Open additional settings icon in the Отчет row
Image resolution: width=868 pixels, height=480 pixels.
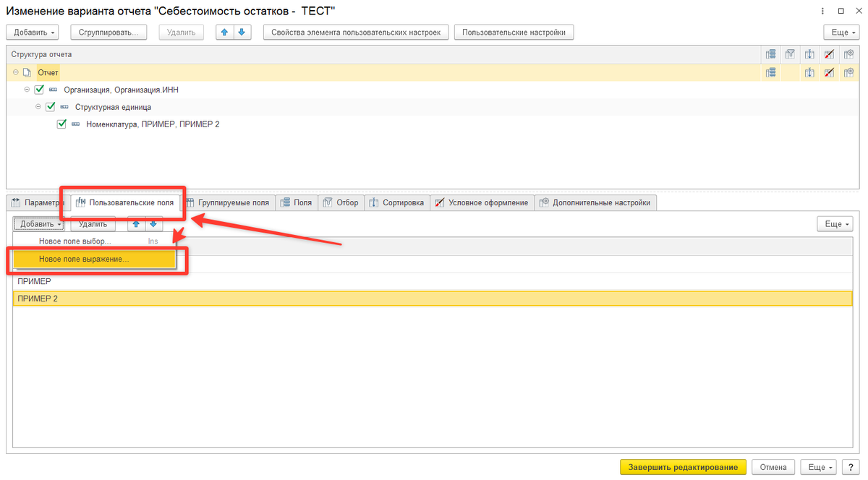tap(848, 72)
